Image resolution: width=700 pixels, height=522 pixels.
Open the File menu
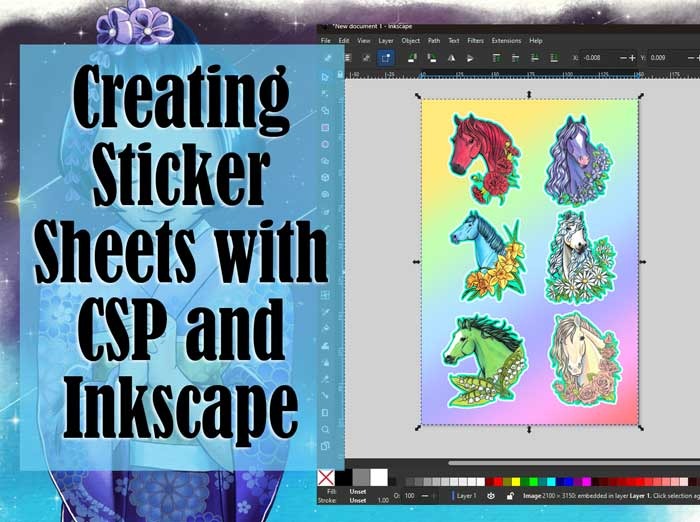326,41
